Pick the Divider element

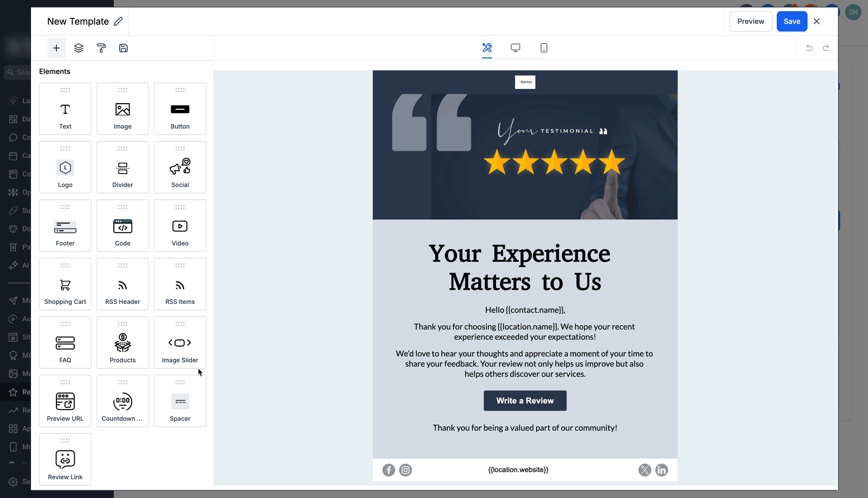click(122, 167)
